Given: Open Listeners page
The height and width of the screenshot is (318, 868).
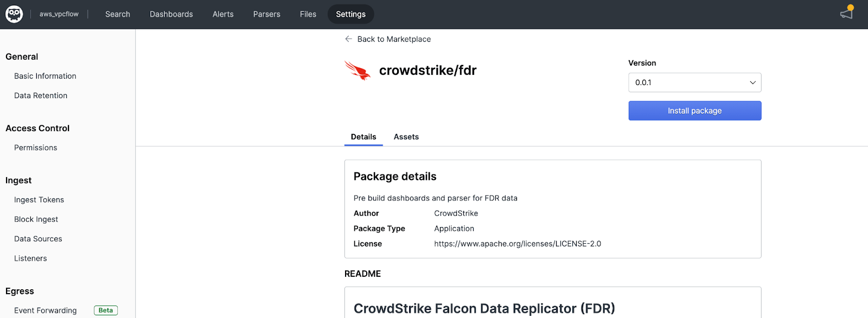Looking at the screenshot, I should point(30,258).
